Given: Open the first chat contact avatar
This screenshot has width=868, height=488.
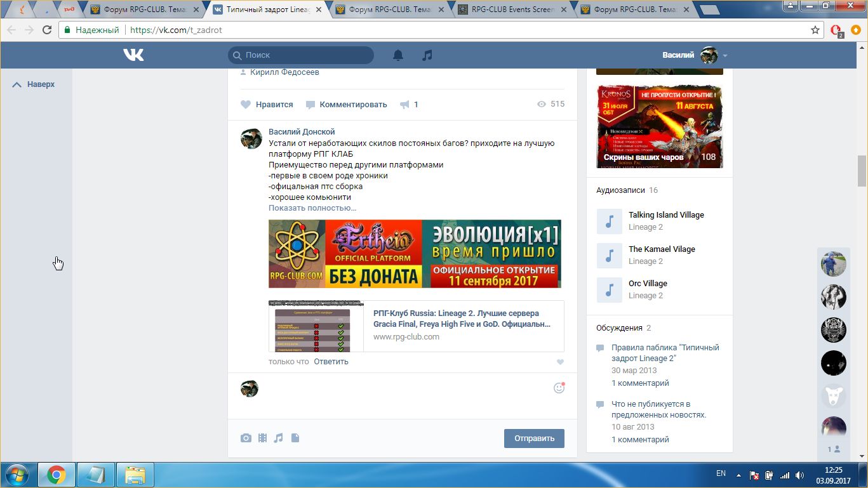Looking at the screenshot, I should (x=834, y=263).
